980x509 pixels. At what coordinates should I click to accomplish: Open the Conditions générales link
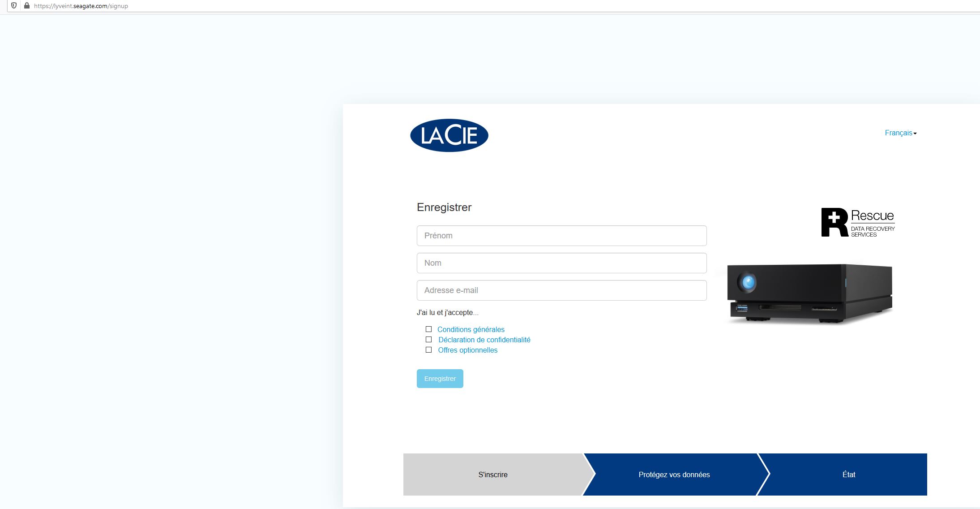coord(471,329)
